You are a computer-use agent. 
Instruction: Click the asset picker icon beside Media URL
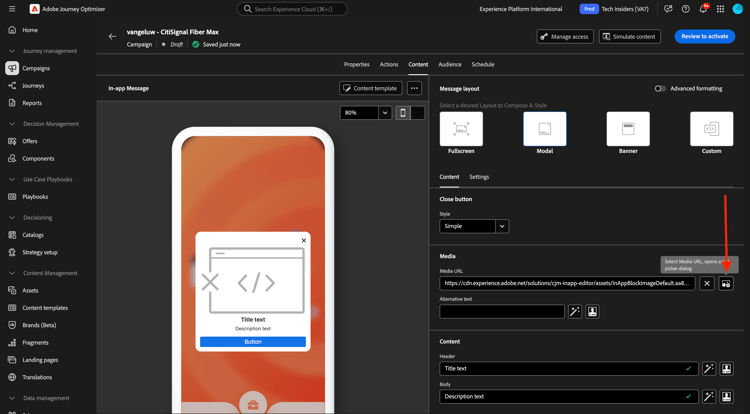click(726, 283)
